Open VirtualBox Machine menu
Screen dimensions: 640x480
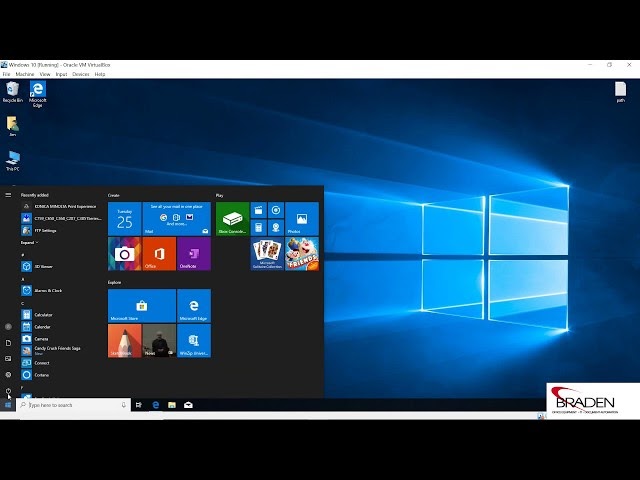25,74
